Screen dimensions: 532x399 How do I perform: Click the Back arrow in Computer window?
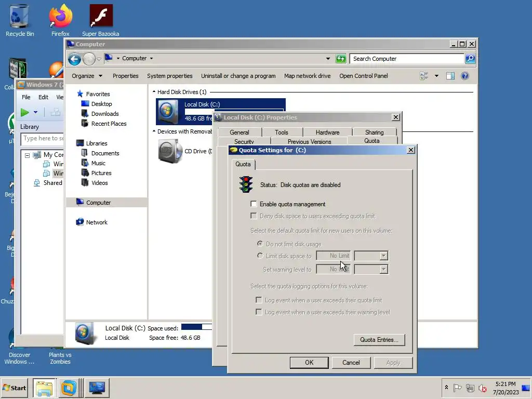[74, 59]
